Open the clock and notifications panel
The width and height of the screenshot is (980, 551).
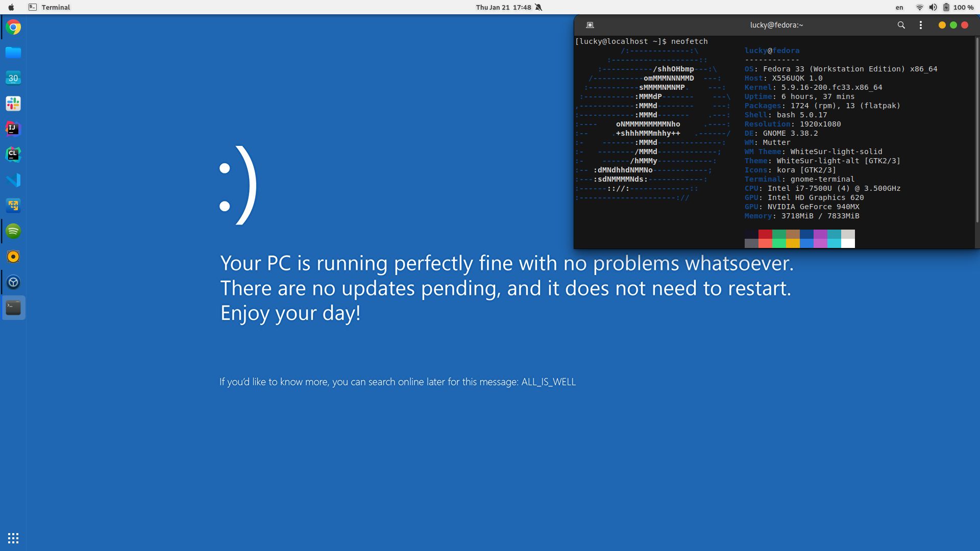click(x=503, y=7)
